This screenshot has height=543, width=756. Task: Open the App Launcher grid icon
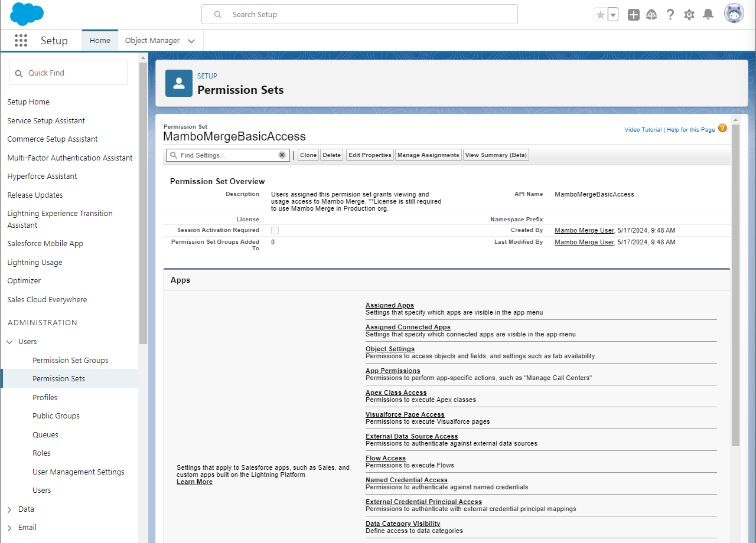21,41
